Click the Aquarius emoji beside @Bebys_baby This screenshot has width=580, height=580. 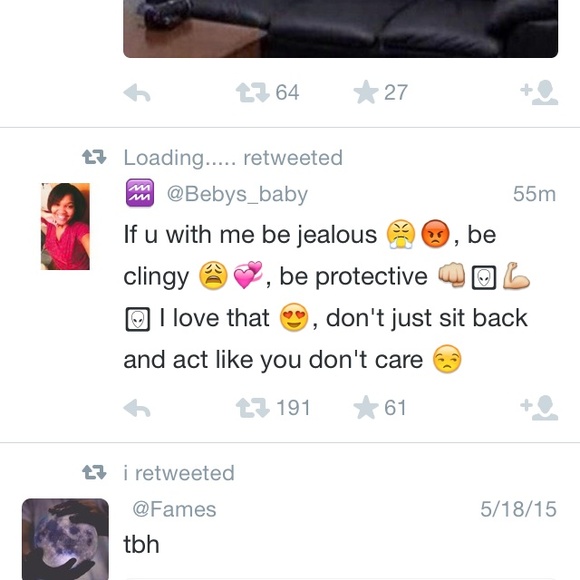[x=140, y=193]
